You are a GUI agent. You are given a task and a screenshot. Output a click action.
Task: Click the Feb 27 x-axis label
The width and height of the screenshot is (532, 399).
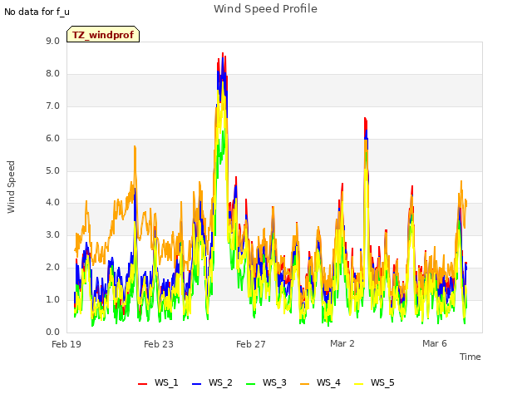[x=251, y=344]
